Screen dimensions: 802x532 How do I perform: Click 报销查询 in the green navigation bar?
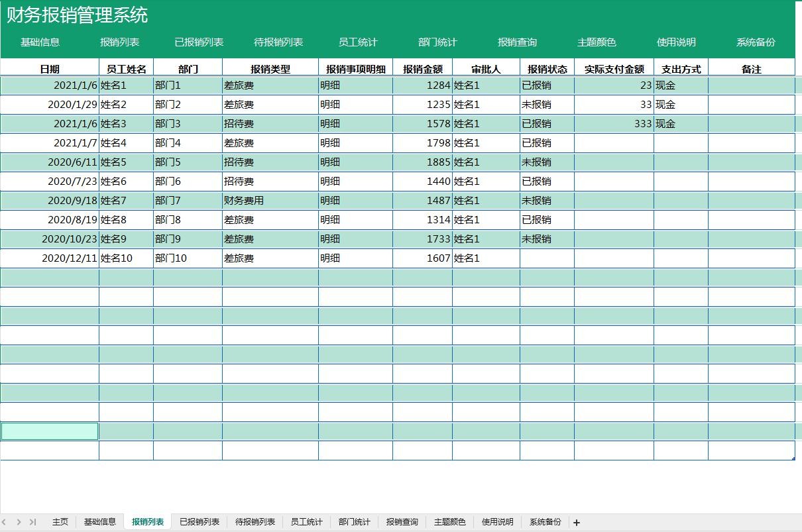(517, 42)
